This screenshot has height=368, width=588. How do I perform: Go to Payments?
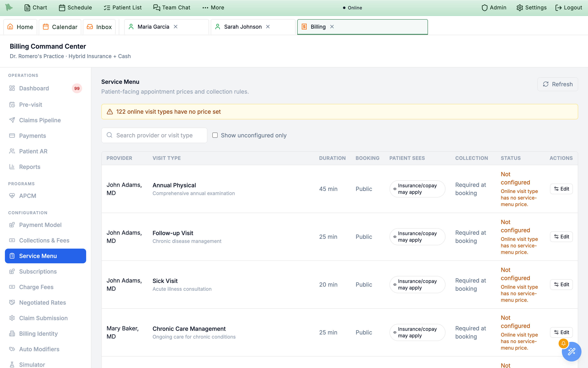[46, 136]
